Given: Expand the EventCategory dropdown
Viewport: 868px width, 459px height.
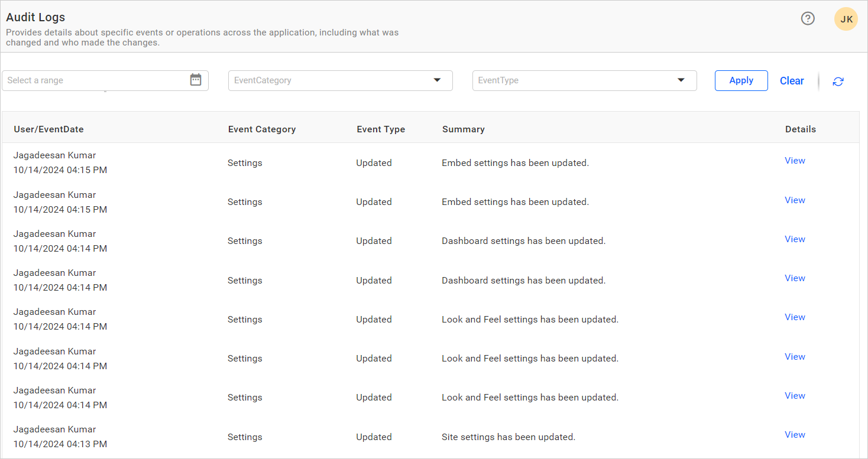Looking at the screenshot, I should (341, 80).
